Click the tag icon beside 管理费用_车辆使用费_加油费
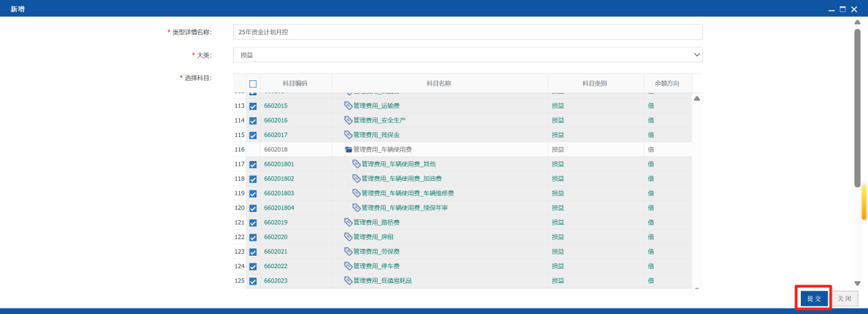The image size is (868, 314). pyautogui.click(x=357, y=178)
